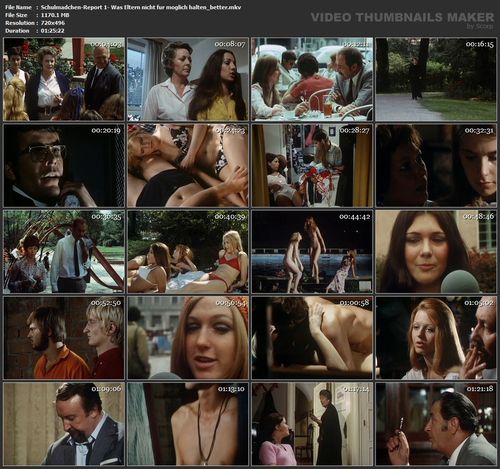The image size is (500, 469).
Task: Select the street interview frame at 00:56:54
Action: coord(188,338)
